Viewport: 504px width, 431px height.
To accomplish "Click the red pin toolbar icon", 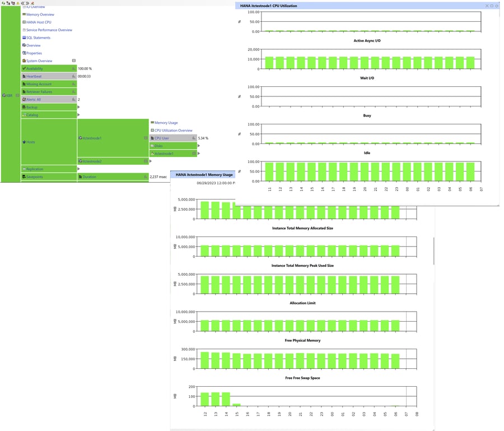I will click(x=32, y=3).
